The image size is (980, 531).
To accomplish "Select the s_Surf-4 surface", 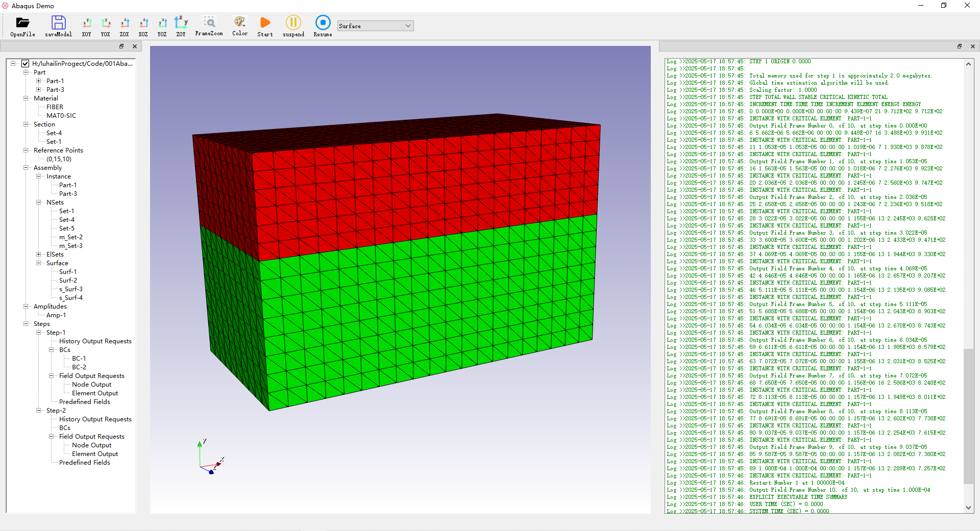I will (70, 298).
